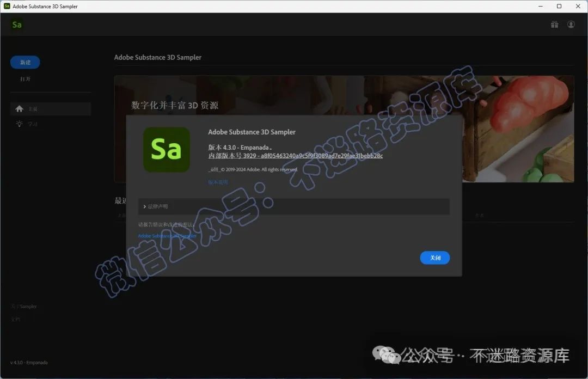Select the Home item with house icon

point(51,109)
